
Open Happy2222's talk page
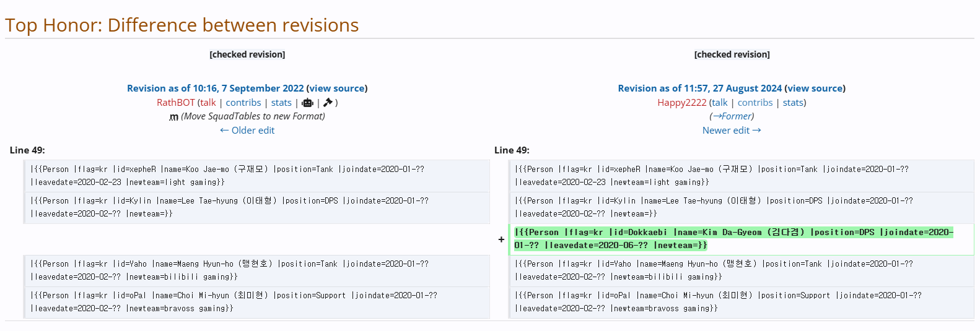click(x=719, y=103)
